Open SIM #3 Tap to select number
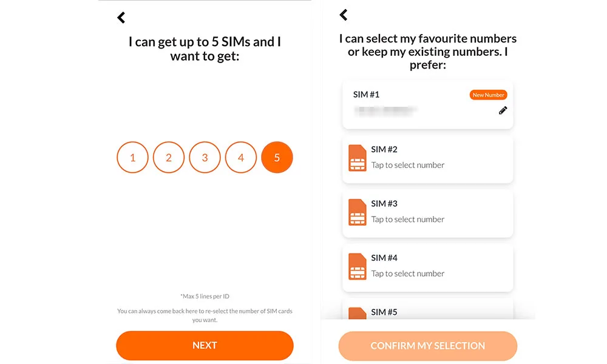607x364 pixels. (407, 220)
